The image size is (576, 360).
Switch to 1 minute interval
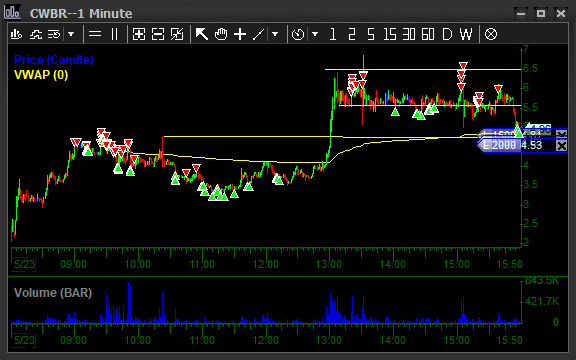[333, 35]
